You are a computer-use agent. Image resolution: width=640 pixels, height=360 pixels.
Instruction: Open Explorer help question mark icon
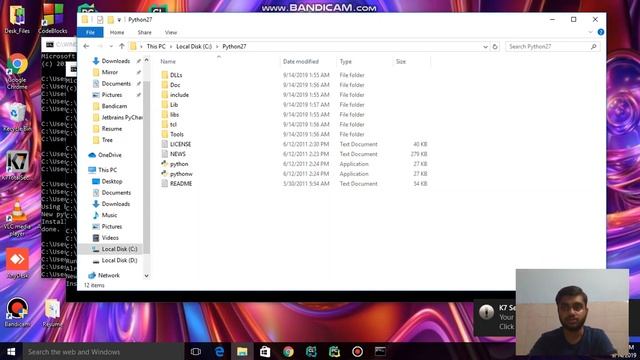[600, 32]
